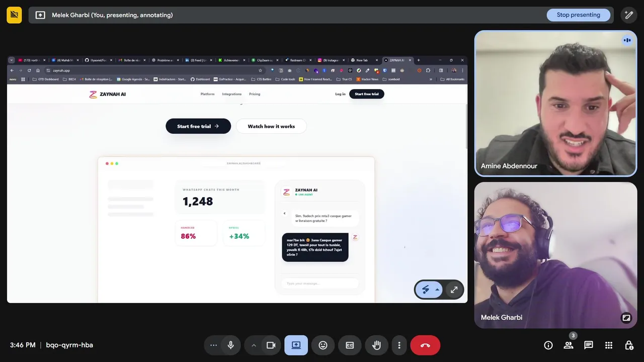Open the emoji reactions button
644x362 pixels.
323,345
